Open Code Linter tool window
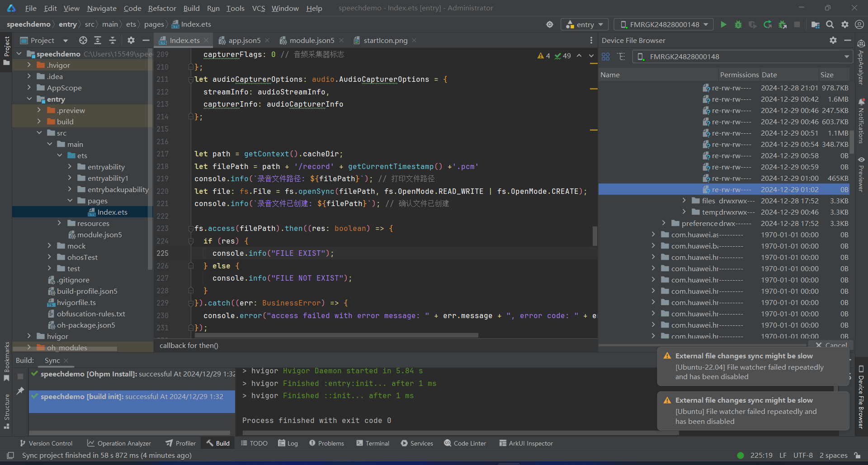 tap(465, 443)
